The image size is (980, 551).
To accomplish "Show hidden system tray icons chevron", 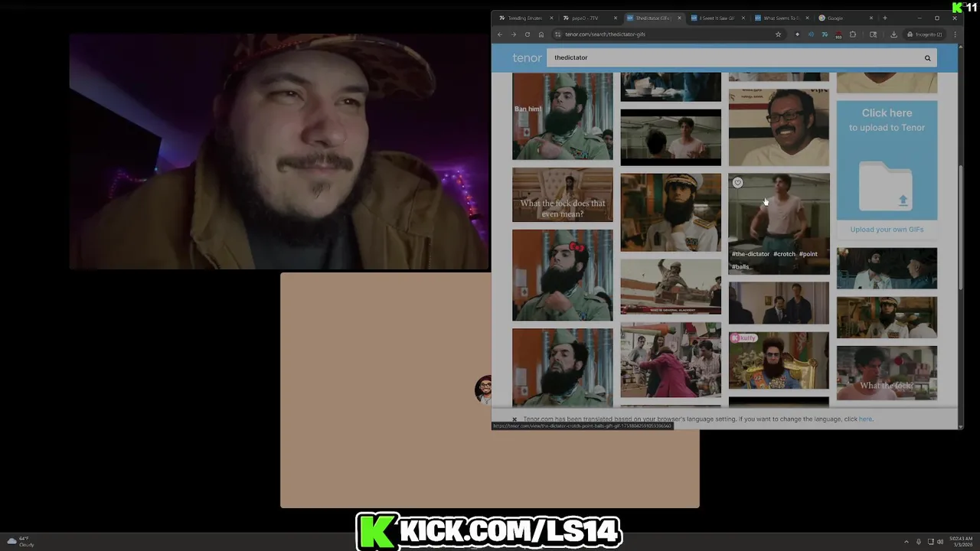I will 906,542.
